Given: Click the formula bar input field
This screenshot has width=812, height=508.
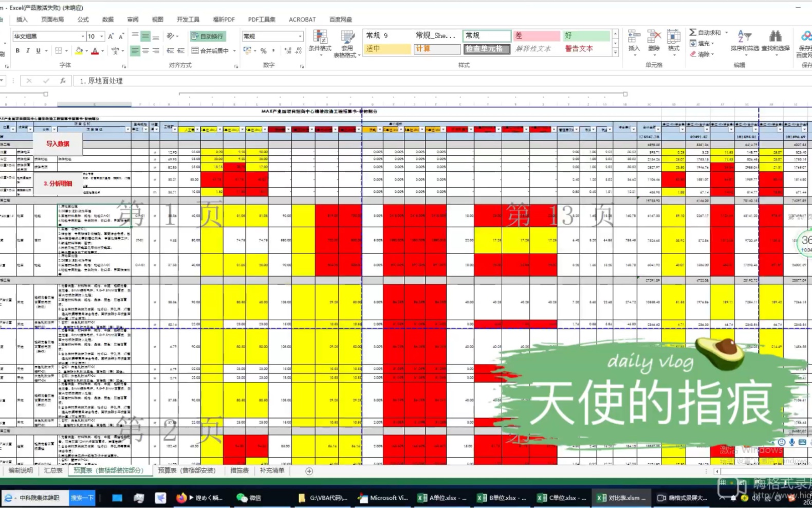Looking at the screenshot, I should [442, 81].
